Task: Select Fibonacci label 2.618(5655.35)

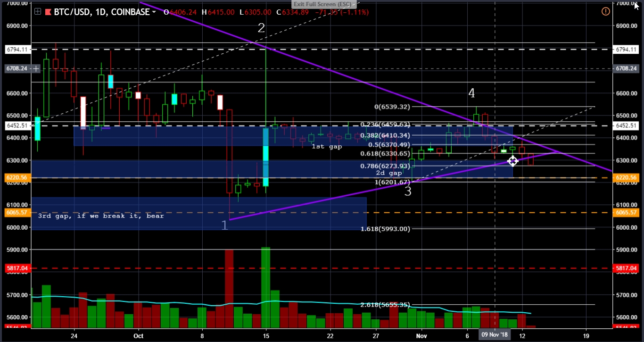Action: (385, 305)
